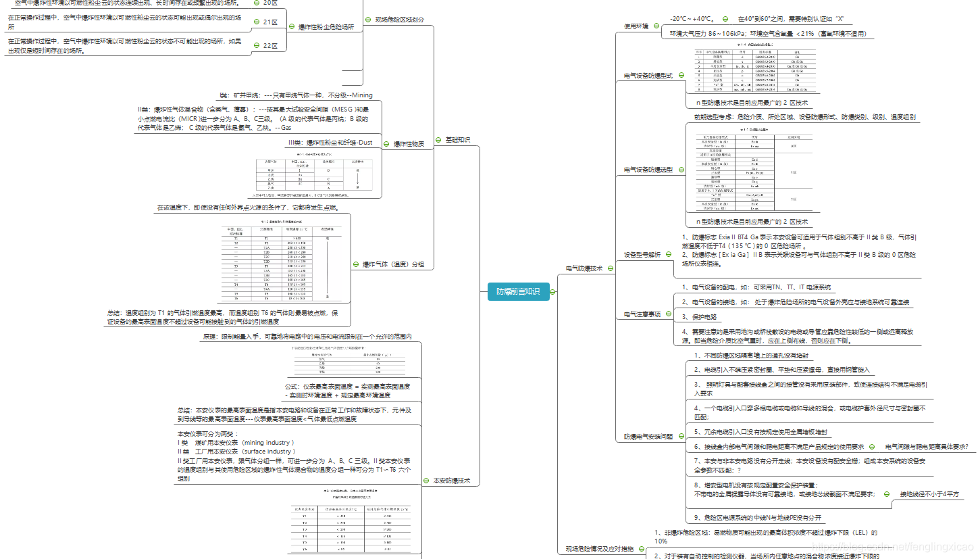This screenshot has width=980, height=559.
Task: Select the node 2、电缆引入不装压紧密封圈
Action: pos(781,370)
